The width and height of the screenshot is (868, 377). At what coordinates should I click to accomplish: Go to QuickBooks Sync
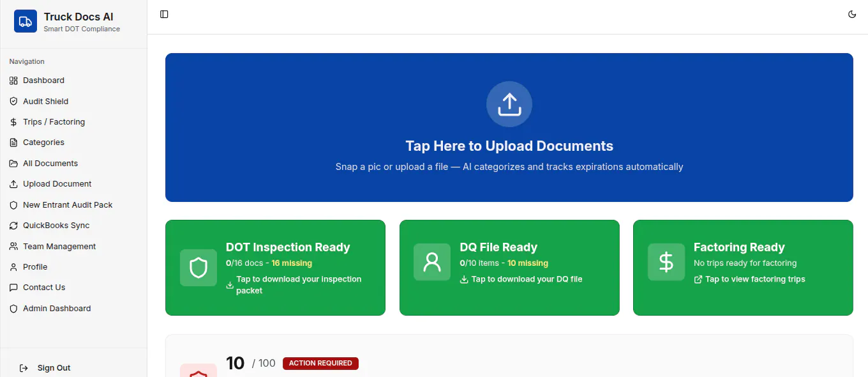point(73,226)
